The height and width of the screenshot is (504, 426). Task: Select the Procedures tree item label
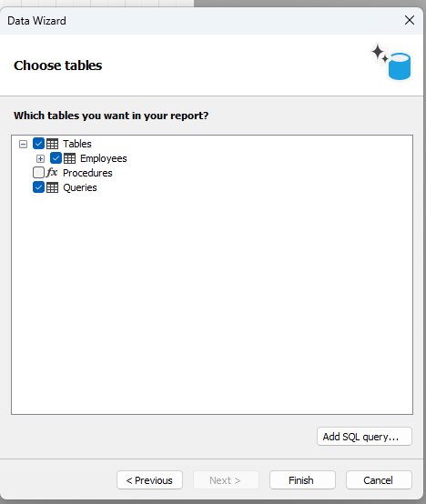[x=87, y=173]
